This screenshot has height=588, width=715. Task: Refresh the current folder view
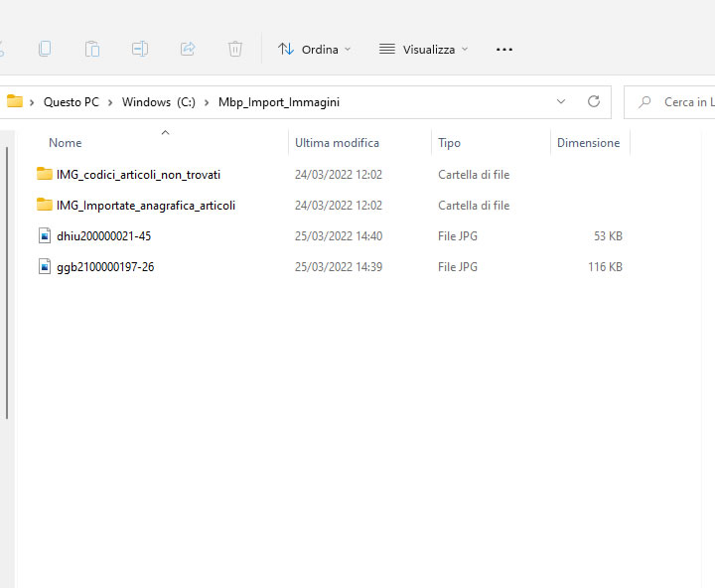tap(594, 101)
